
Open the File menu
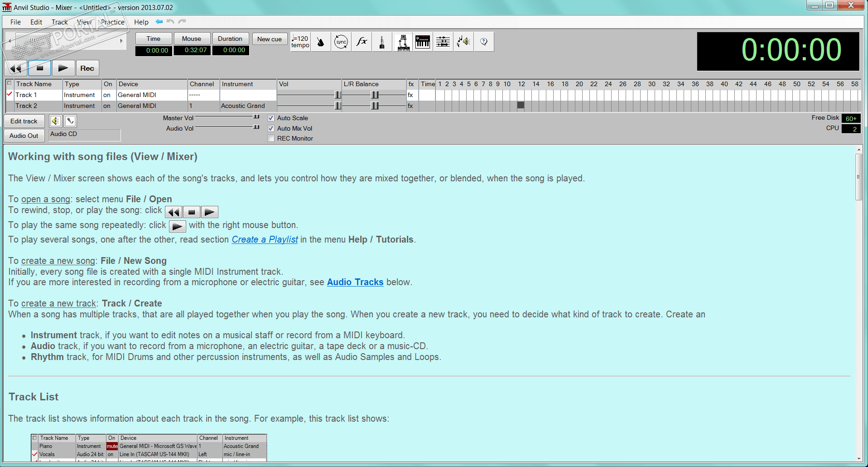(x=15, y=22)
